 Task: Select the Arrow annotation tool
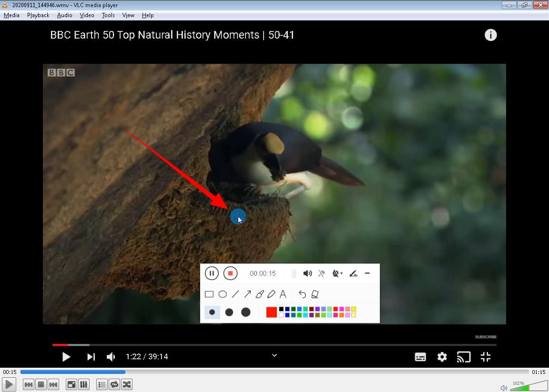[x=247, y=294]
